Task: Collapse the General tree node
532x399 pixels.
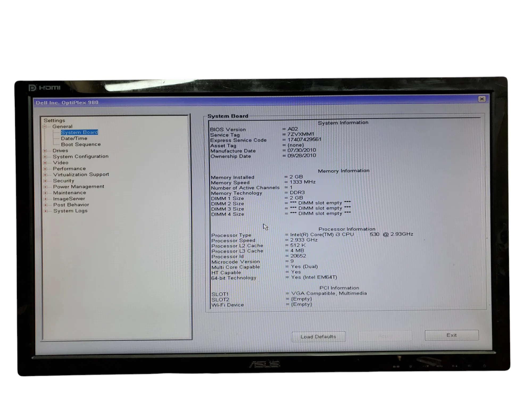Action: (45, 127)
